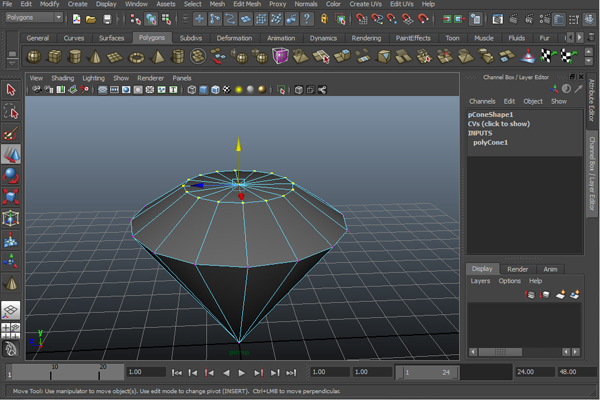The image size is (600, 400).
Task: Click the current frame 1.00 field
Action: (x=146, y=372)
